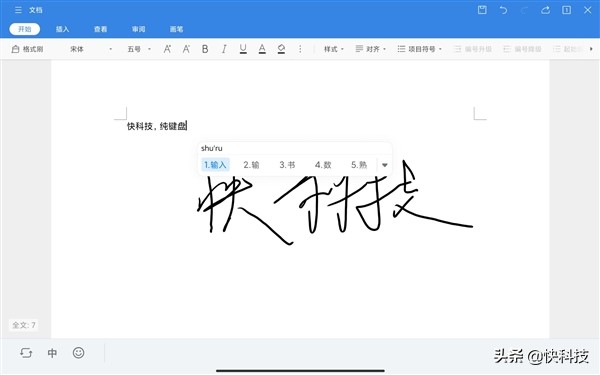
Task: Activate the 格式刷 format painter
Action: [27, 49]
